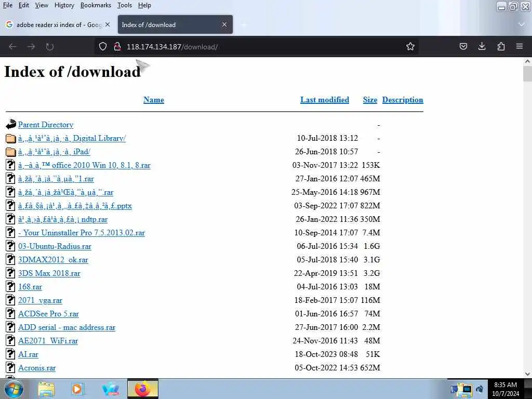This screenshot has height=399, width=532.
Task: Click the Parent Directory back-arrow icon
Action: [x=11, y=125]
